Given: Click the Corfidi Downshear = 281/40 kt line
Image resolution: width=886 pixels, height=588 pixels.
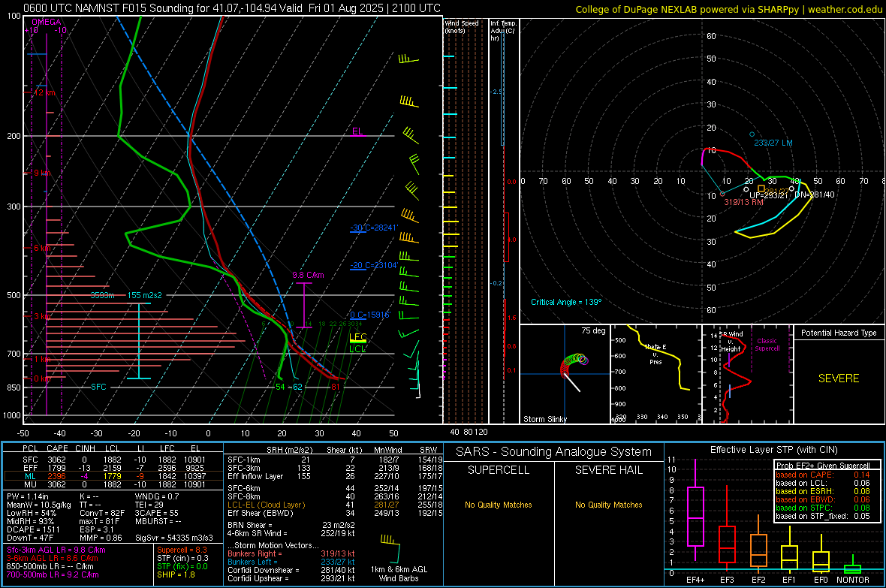Looking at the screenshot, I should (x=291, y=570).
